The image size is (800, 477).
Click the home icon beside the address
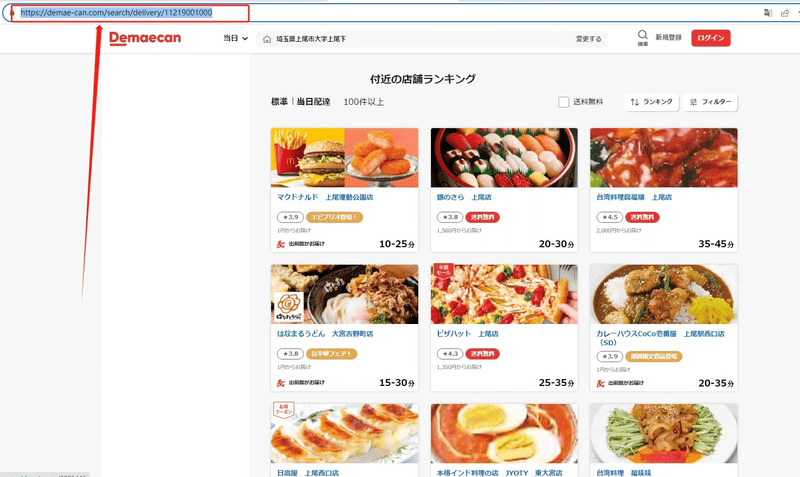click(267, 39)
